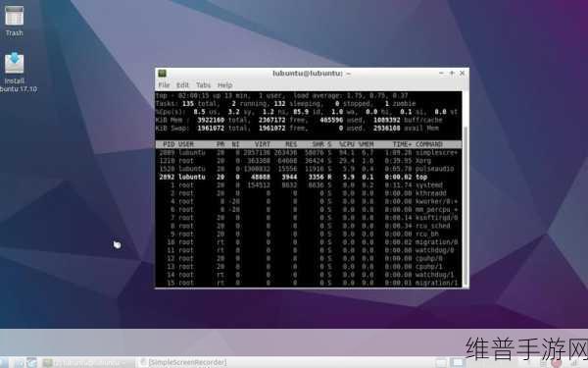Launch the web browser icon in taskbar

tap(31, 363)
